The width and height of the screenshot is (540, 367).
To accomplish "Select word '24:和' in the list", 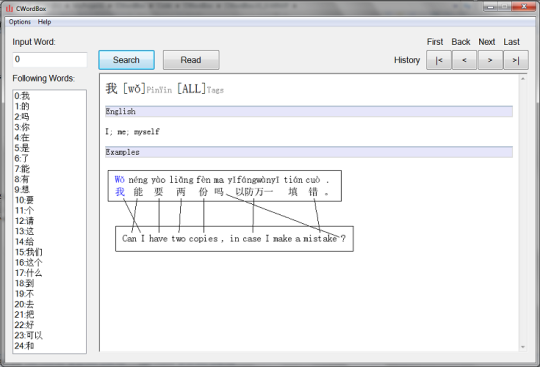I will pos(24,346).
